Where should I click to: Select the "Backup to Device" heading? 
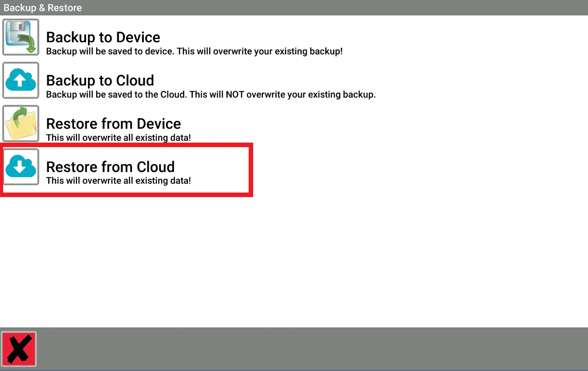103,37
